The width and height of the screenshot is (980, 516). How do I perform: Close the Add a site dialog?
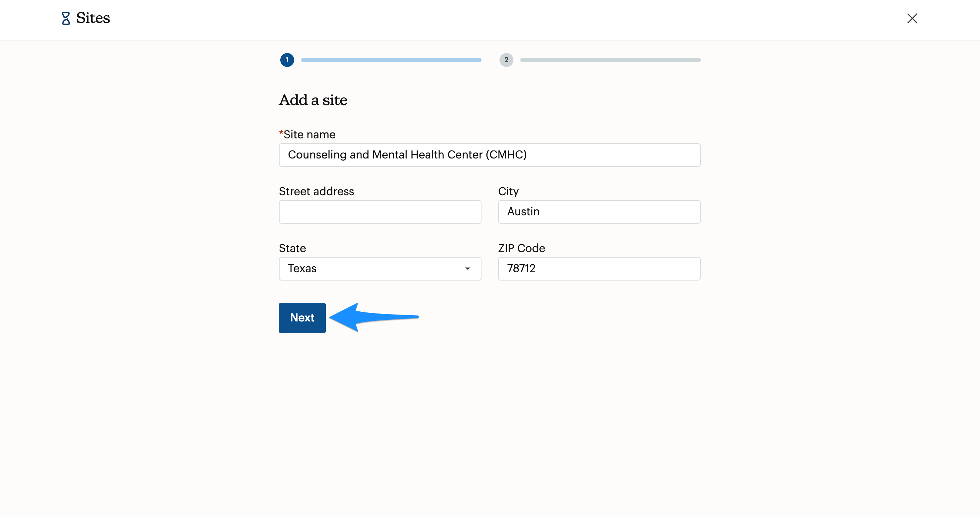[912, 18]
